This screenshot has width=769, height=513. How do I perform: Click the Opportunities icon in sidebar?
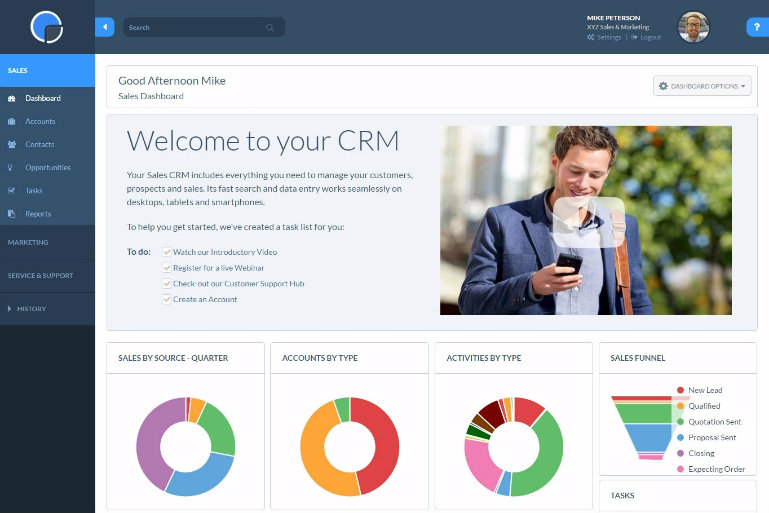point(11,167)
